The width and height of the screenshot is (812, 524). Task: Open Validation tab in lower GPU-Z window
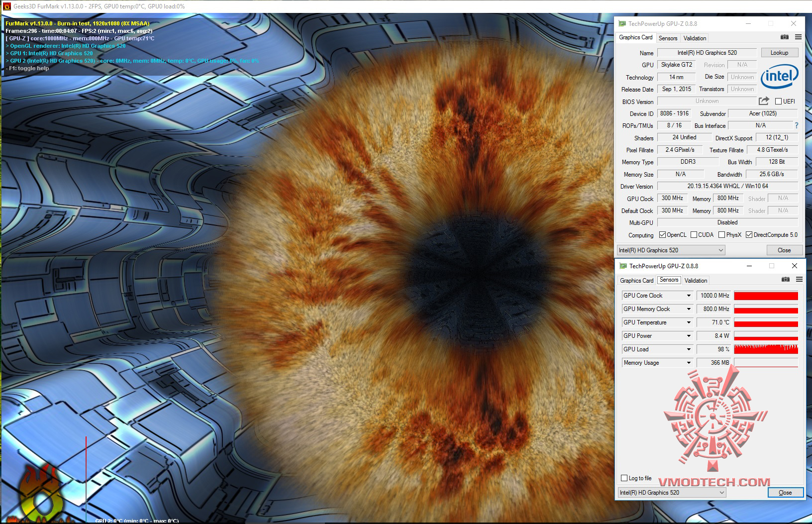click(x=696, y=281)
